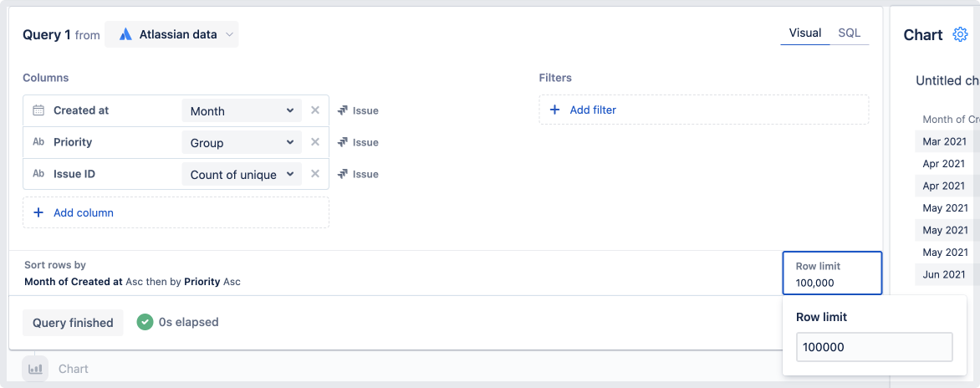Open Sort rows by settings
Screen dimensions: 980x388
click(132, 273)
